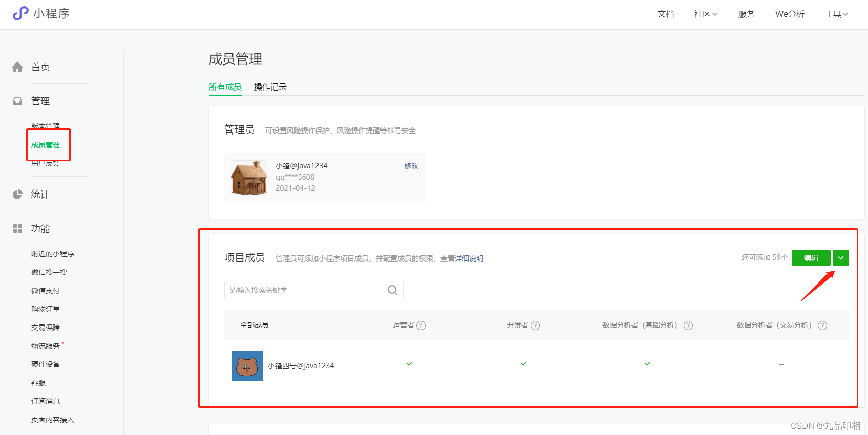
Task: Click the 开发者 checkmark for 小锋四号
Action: (x=524, y=364)
